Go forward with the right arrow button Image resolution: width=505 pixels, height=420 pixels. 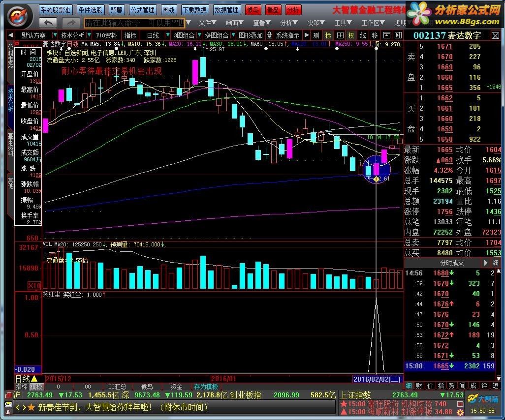[71, 23]
